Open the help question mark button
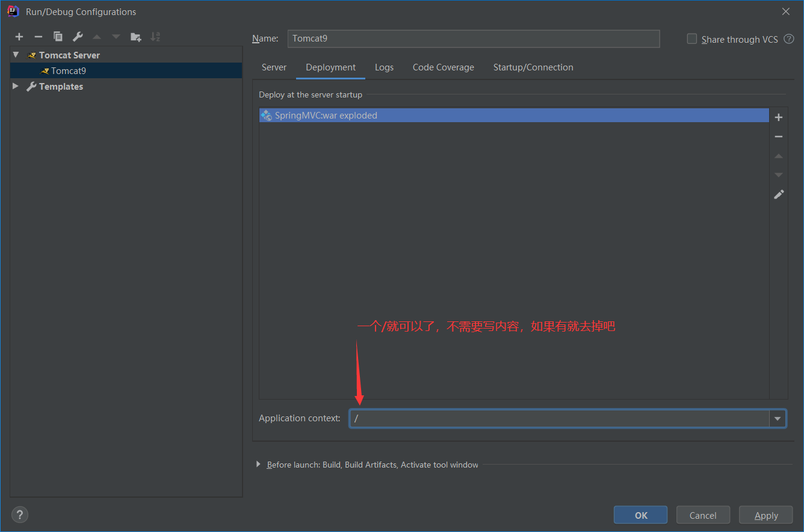 pyautogui.click(x=20, y=515)
